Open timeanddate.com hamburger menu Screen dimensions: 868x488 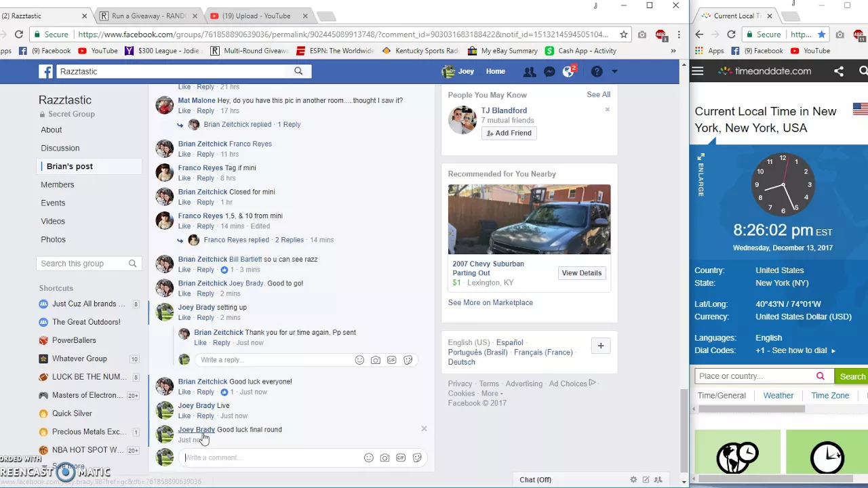click(698, 70)
